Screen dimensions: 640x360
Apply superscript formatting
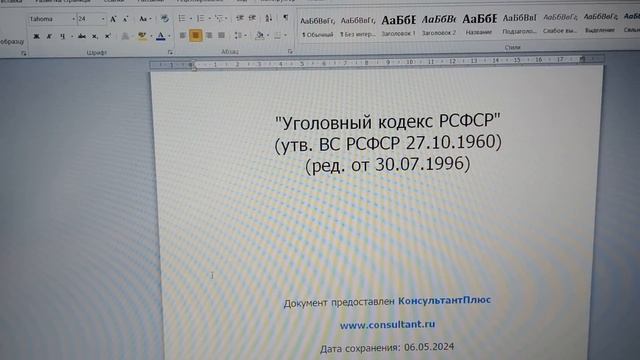pos(108,36)
